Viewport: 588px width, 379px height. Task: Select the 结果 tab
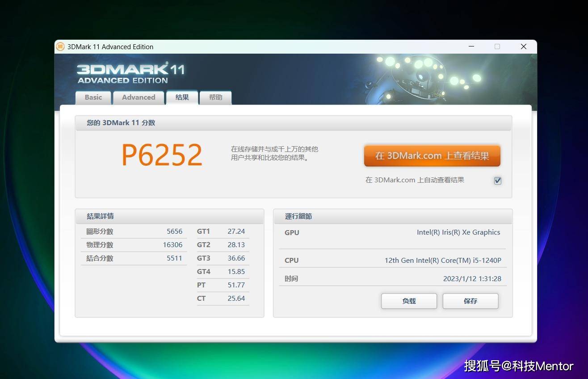click(x=182, y=97)
